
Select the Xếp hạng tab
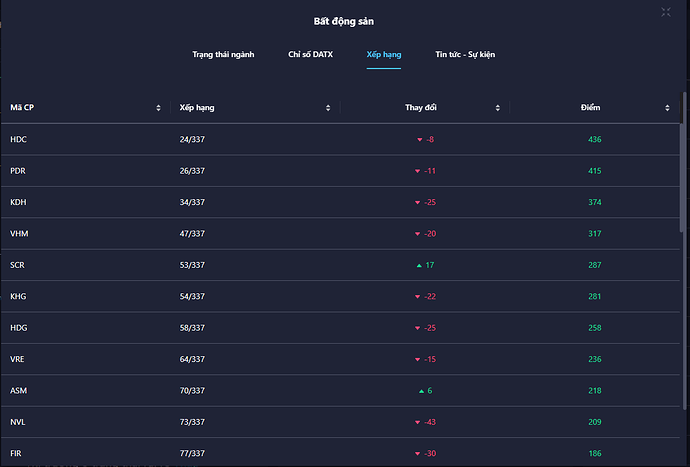pos(384,54)
